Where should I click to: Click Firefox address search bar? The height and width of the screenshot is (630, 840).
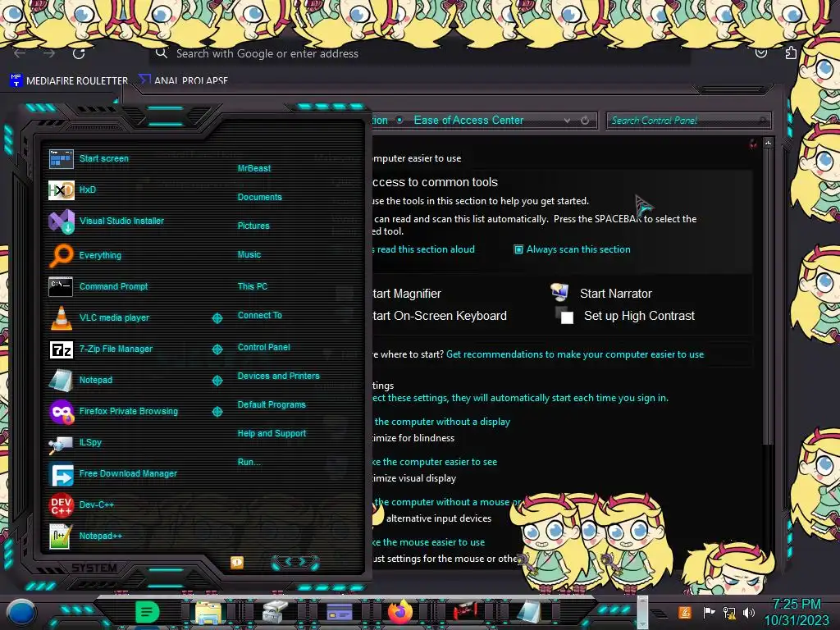point(419,53)
